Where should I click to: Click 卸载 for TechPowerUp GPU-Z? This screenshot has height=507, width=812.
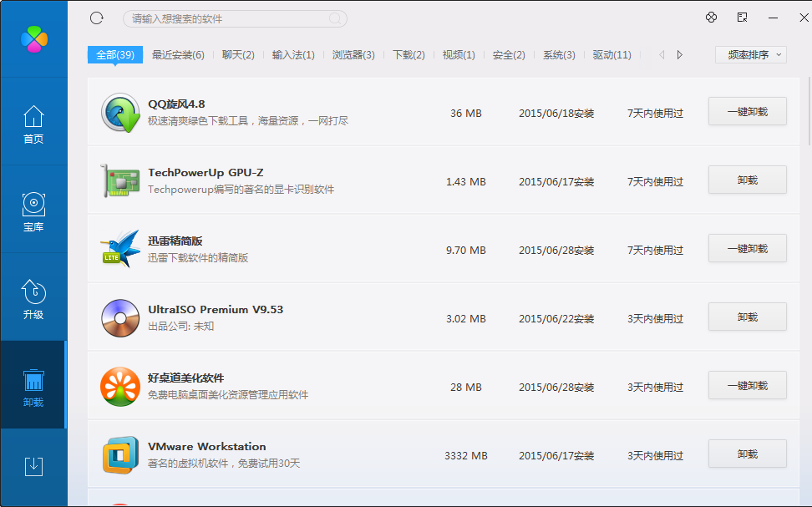[748, 180]
